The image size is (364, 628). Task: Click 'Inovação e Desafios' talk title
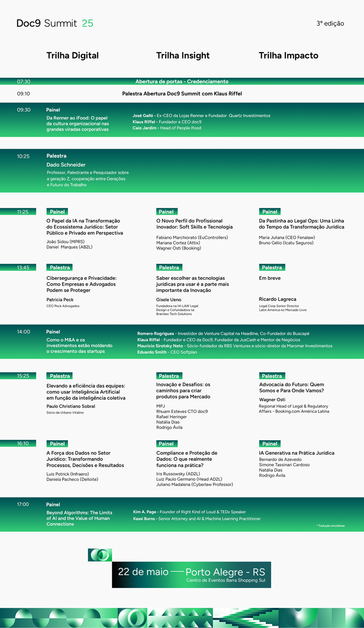(x=183, y=391)
